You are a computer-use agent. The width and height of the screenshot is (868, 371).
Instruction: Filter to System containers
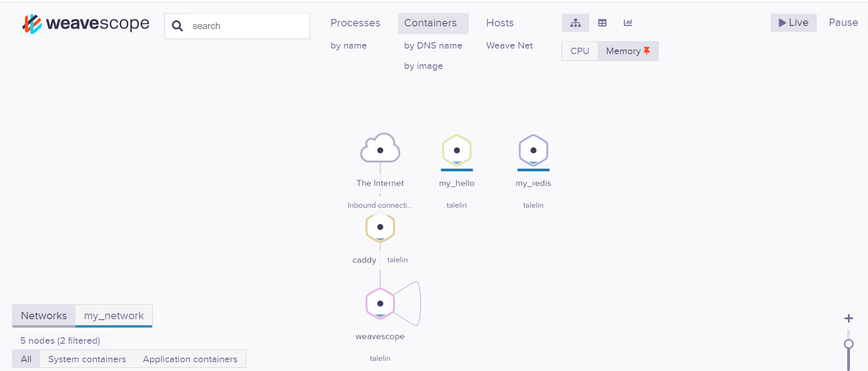87,359
